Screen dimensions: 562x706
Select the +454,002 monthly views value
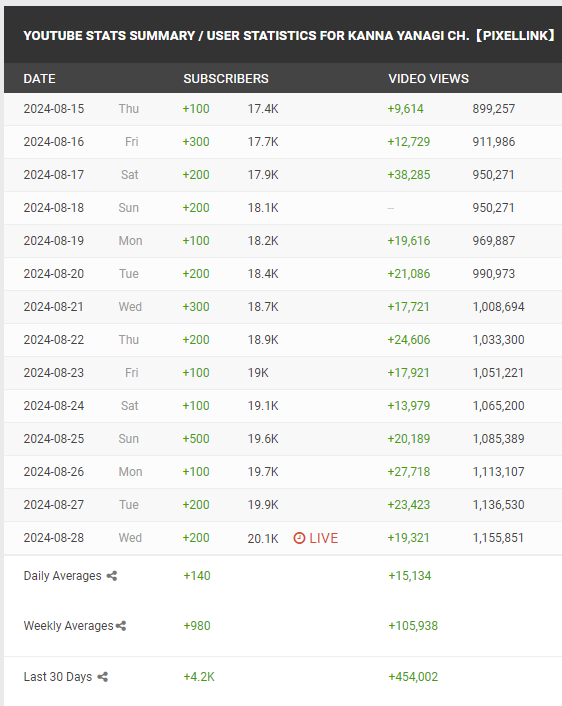pyautogui.click(x=413, y=677)
